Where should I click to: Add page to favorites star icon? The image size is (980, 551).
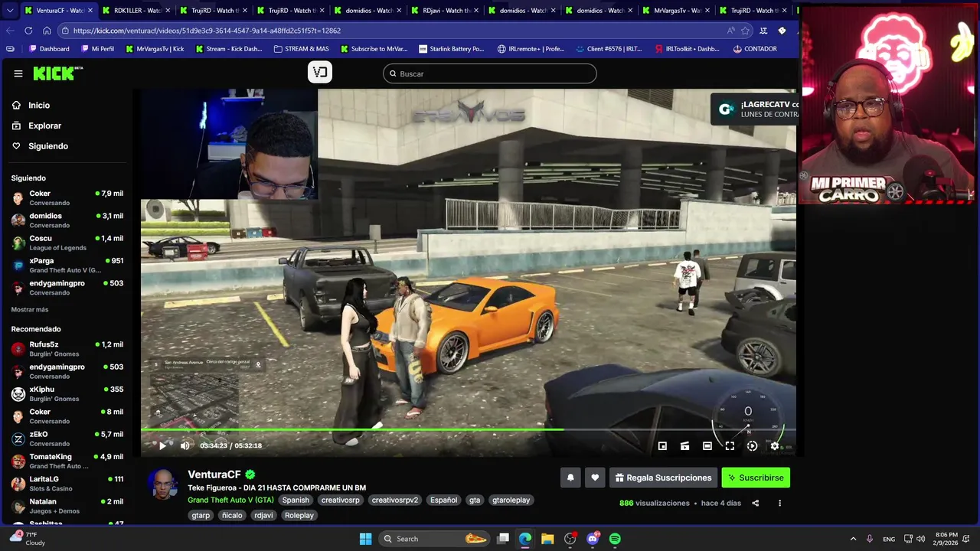pyautogui.click(x=746, y=31)
